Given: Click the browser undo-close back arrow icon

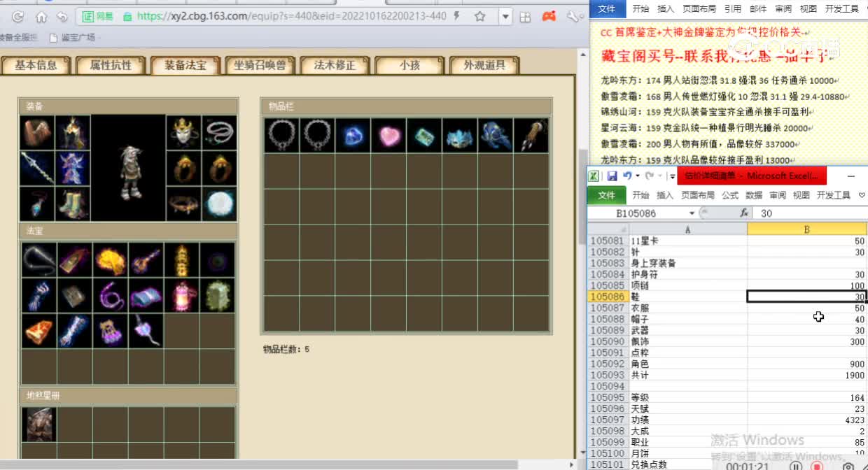Looking at the screenshot, I should (62, 16).
